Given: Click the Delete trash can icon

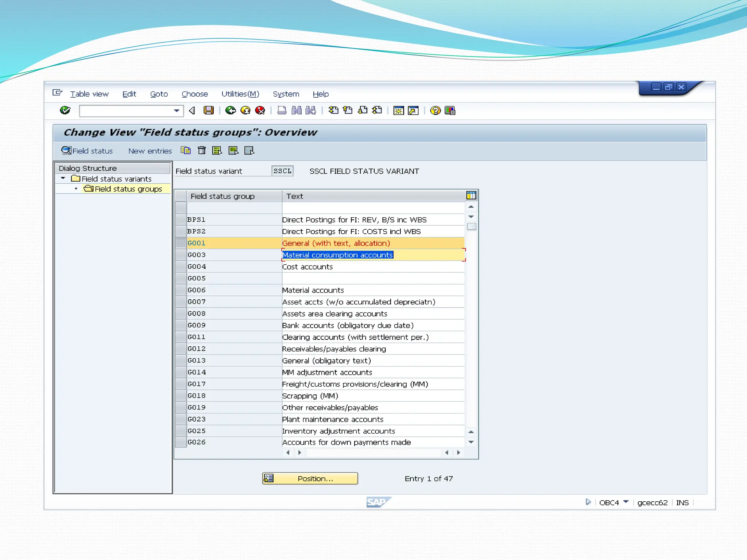Looking at the screenshot, I should click(x=202, y=151).
